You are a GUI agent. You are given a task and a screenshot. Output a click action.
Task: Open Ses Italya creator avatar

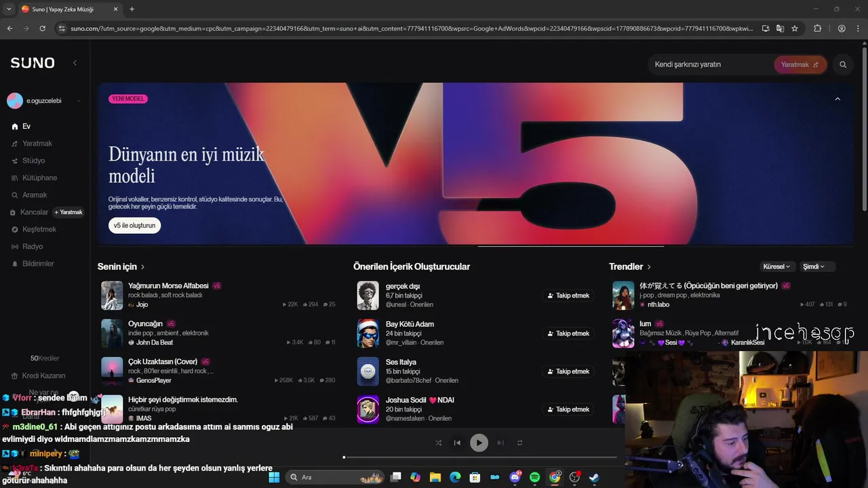(368, 371)
